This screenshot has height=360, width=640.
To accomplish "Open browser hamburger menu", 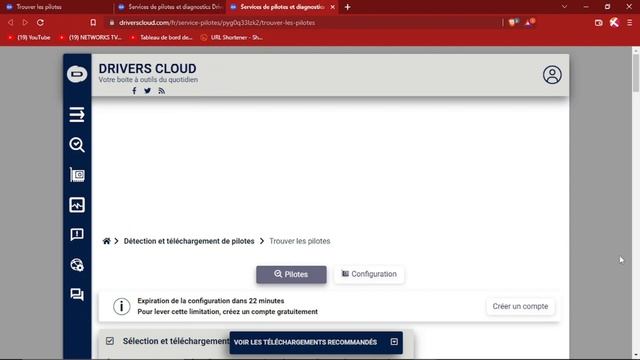I will pyautogui.click(x=629, y=22).
